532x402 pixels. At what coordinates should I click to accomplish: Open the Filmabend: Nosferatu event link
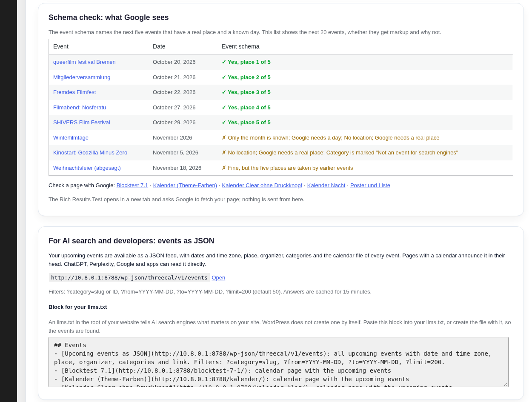point(80,108)
